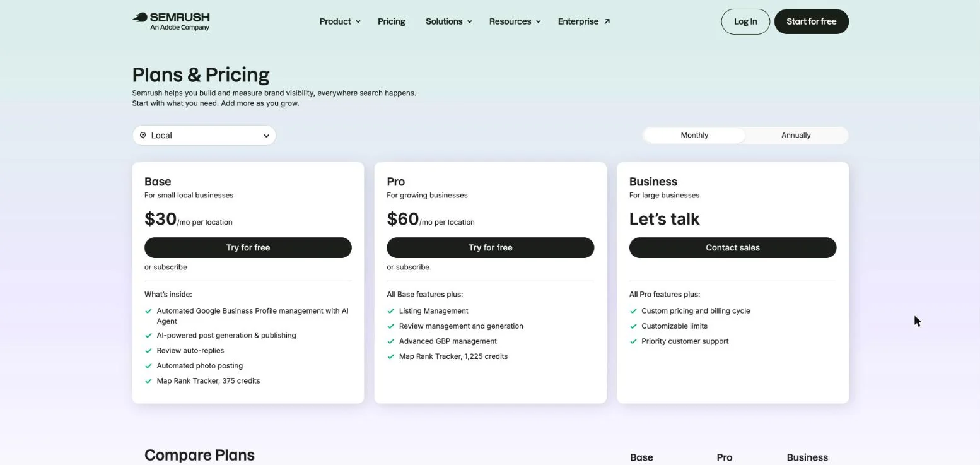The height and width of the screenshot is (465, 980).
Task: Click "Review auto-replies" feature text
Action: (190, 351)
